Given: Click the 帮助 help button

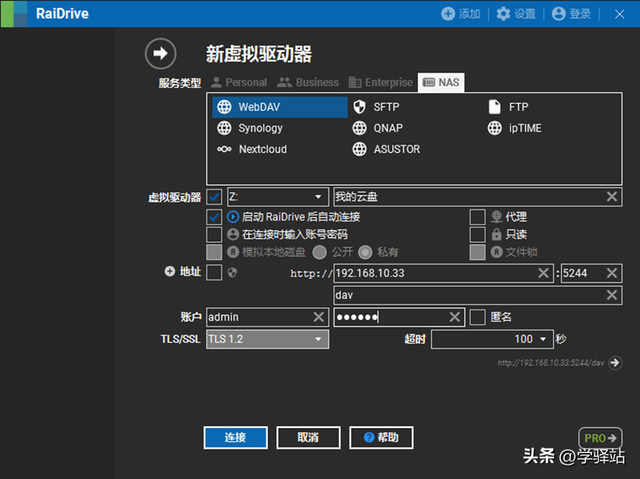Looking at the screenshot, I should (381, 437).
